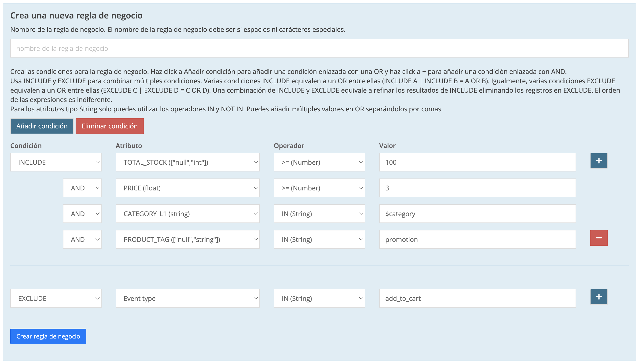Click Crear regla de negocio button
639x364 pixels.
click(x=48, y=336)
